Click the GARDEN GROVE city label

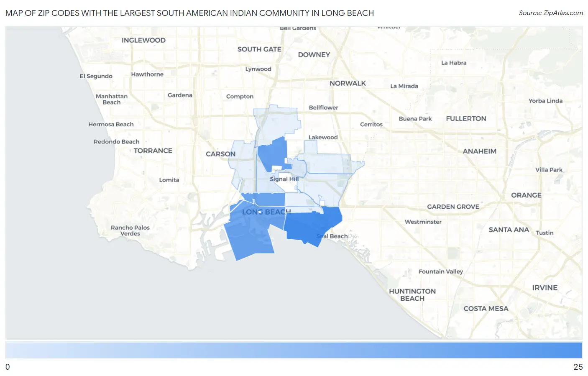coord(453,207)
